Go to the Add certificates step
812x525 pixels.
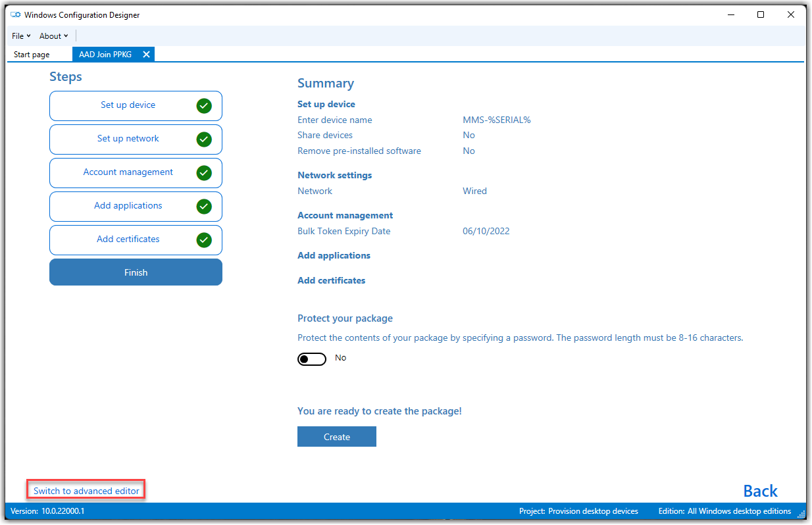[136, 239]
